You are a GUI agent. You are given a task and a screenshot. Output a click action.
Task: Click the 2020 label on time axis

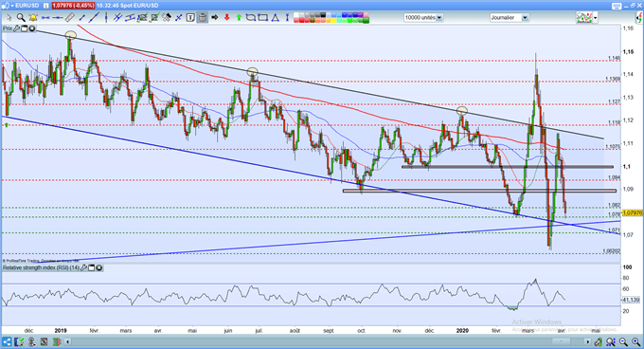[462, 330]
